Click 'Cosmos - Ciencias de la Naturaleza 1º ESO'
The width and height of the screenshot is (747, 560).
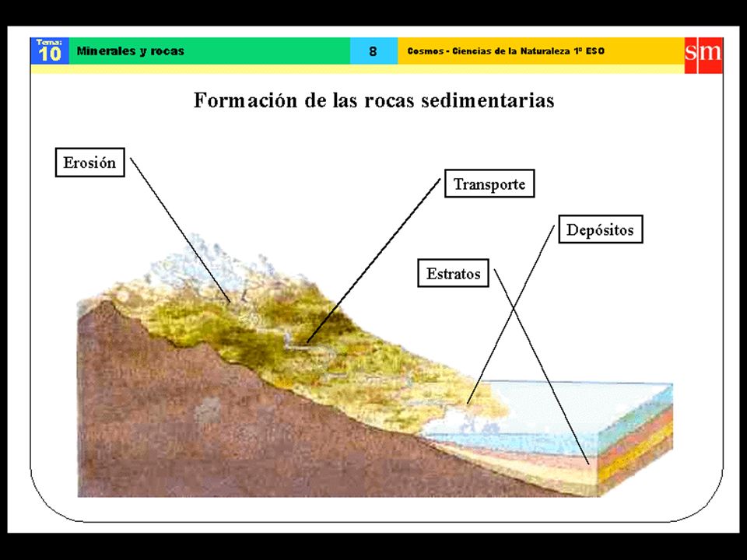pos(506,51)
